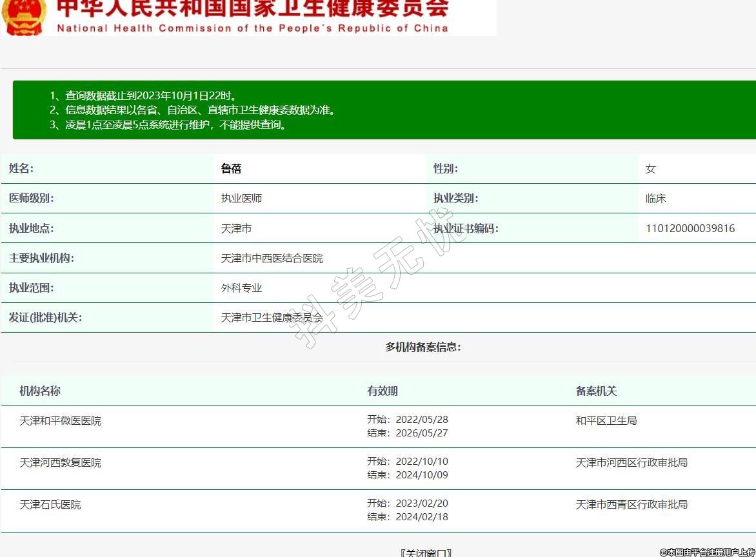Viewport: 756px width, 557px height.
Task: Click the national emblem logo
Action: coord(24,15)
